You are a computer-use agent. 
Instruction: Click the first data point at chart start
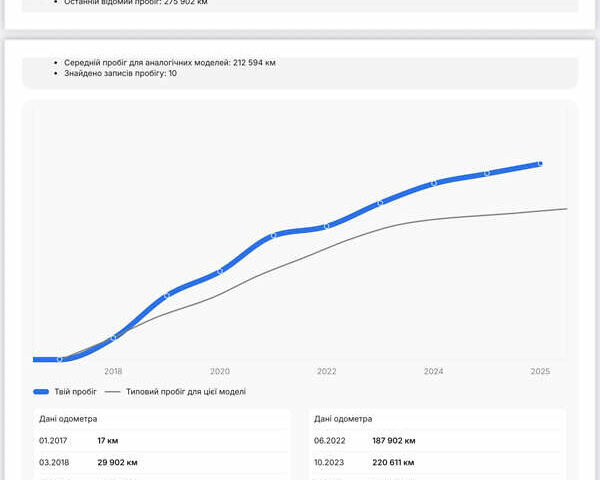[x=59, y=359]
